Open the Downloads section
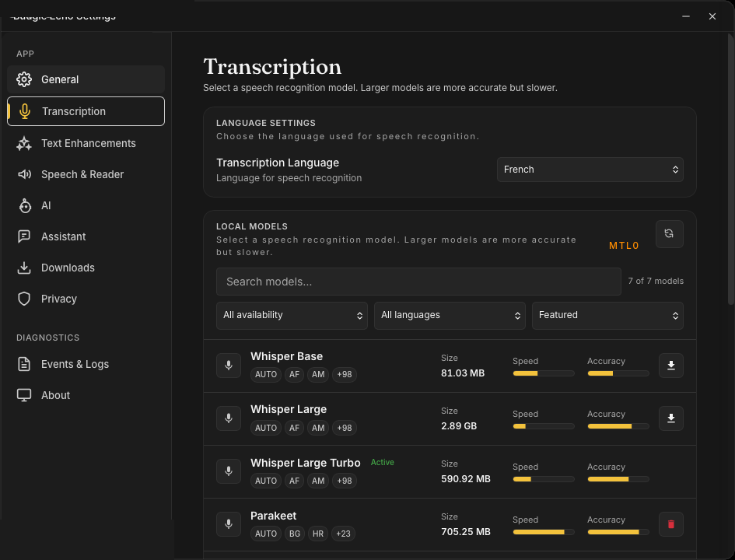This screenshot has height=560, width=735. (86, 268)
